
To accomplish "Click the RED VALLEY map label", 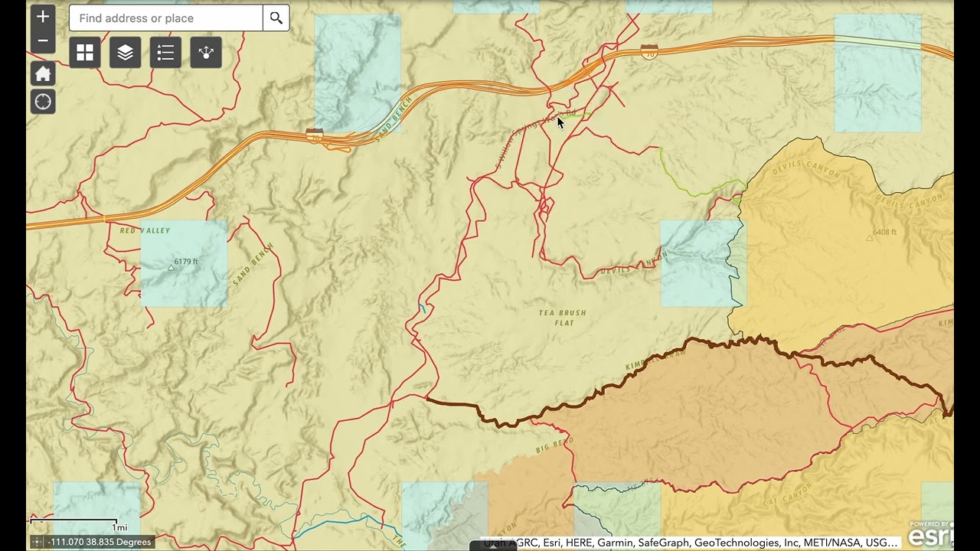I will pos(145,230).
